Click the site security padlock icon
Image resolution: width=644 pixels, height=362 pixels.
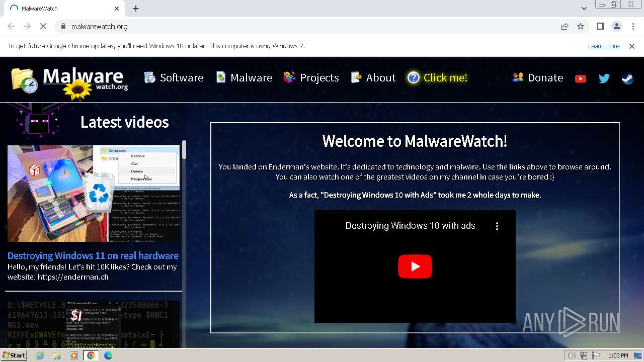(x=63, y=26)
